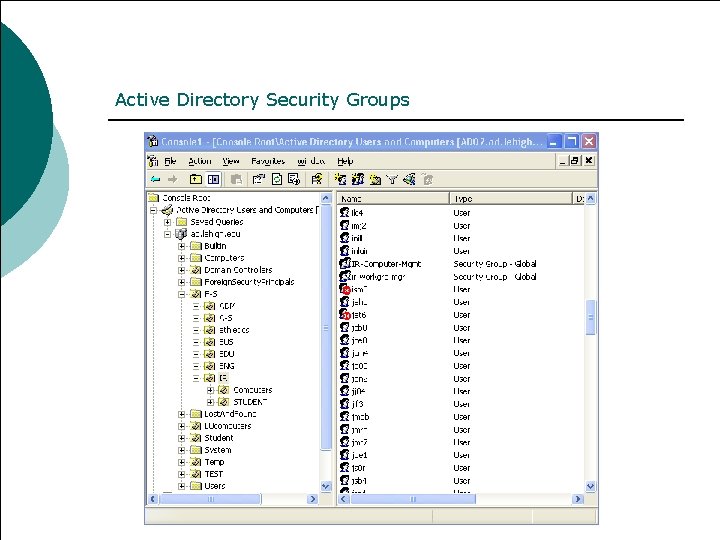The image size is (720, 540).
Task: Click scroll-up arrow in the console tree pane
Action: (x=326, y=198)
